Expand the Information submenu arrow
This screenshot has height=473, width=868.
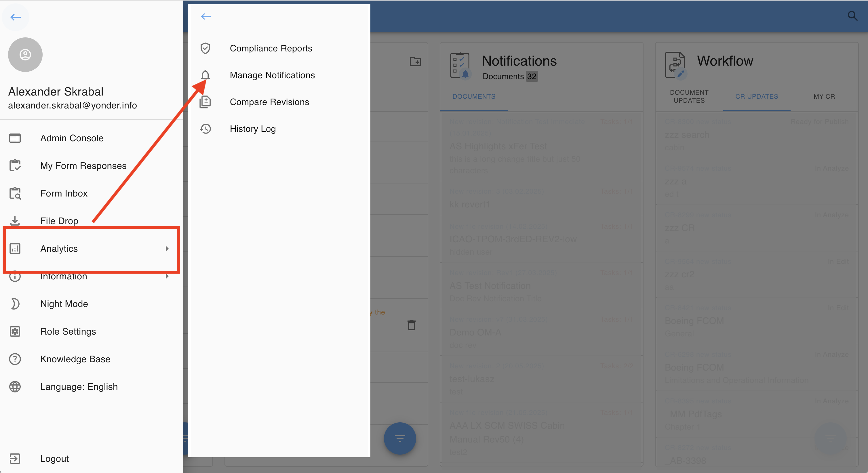167,276
